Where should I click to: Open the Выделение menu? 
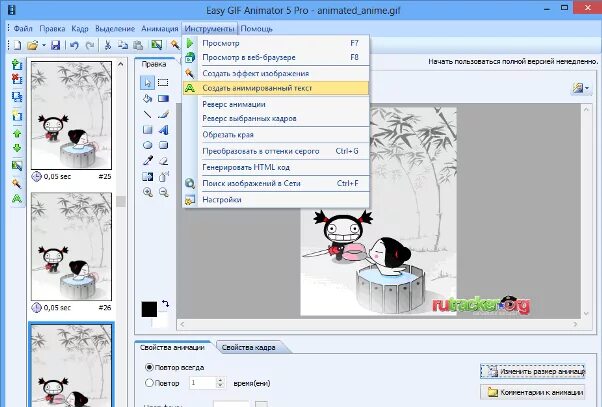115,29
